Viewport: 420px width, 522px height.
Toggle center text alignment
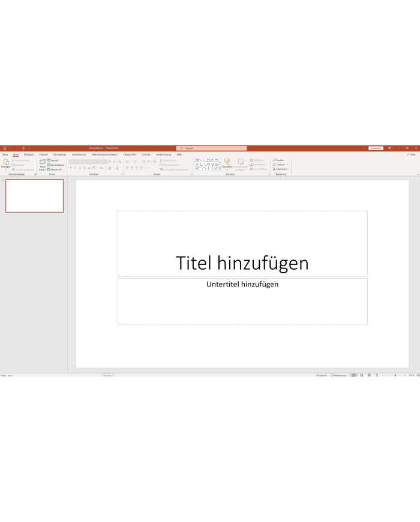[x=132, y=168]
